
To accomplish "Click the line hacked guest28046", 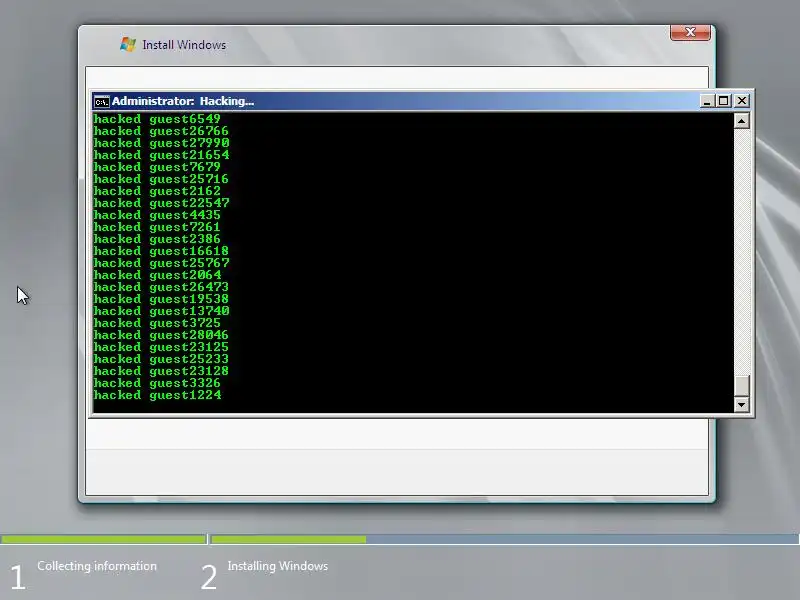I will [x=161, y=335].
